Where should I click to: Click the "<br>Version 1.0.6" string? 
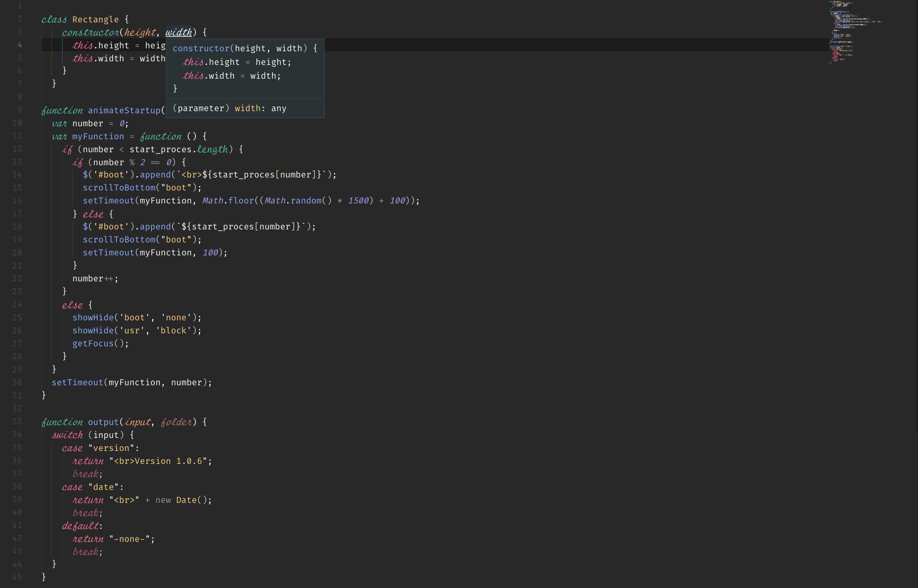tap(160, 461)
